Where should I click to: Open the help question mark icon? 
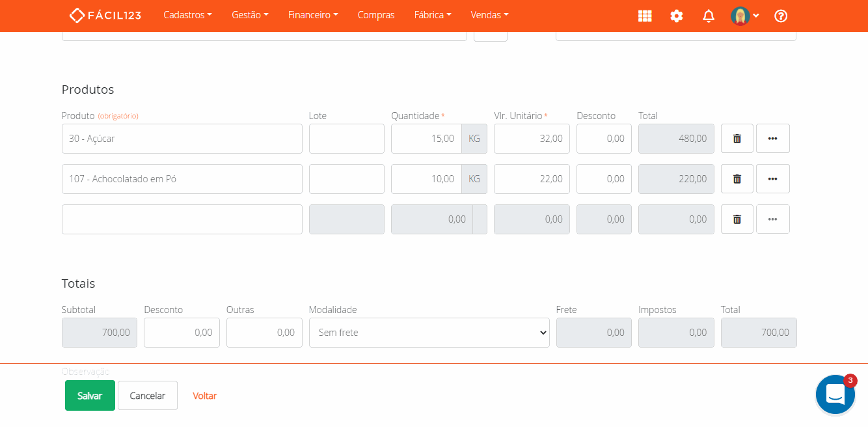781,16
